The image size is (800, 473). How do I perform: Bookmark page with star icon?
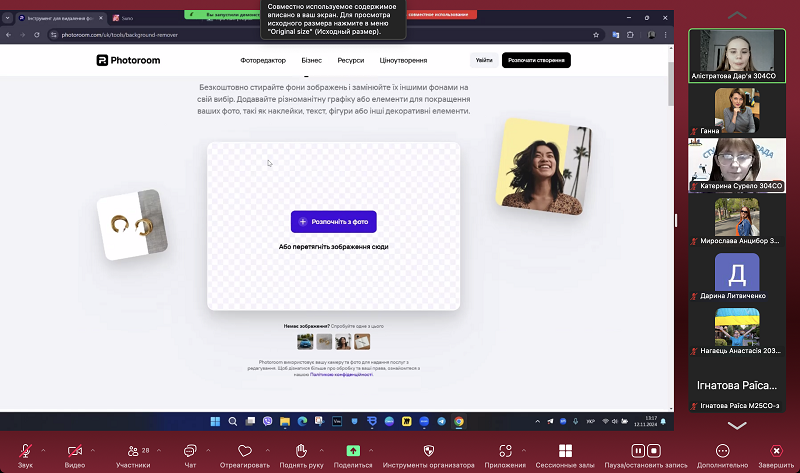click(596, 35)
